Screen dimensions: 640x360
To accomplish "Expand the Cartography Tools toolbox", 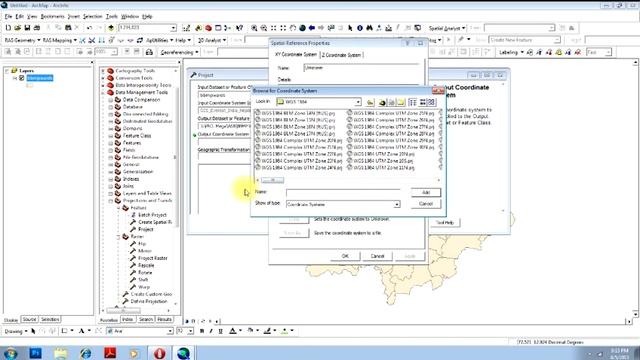I will tap(103, 71).
